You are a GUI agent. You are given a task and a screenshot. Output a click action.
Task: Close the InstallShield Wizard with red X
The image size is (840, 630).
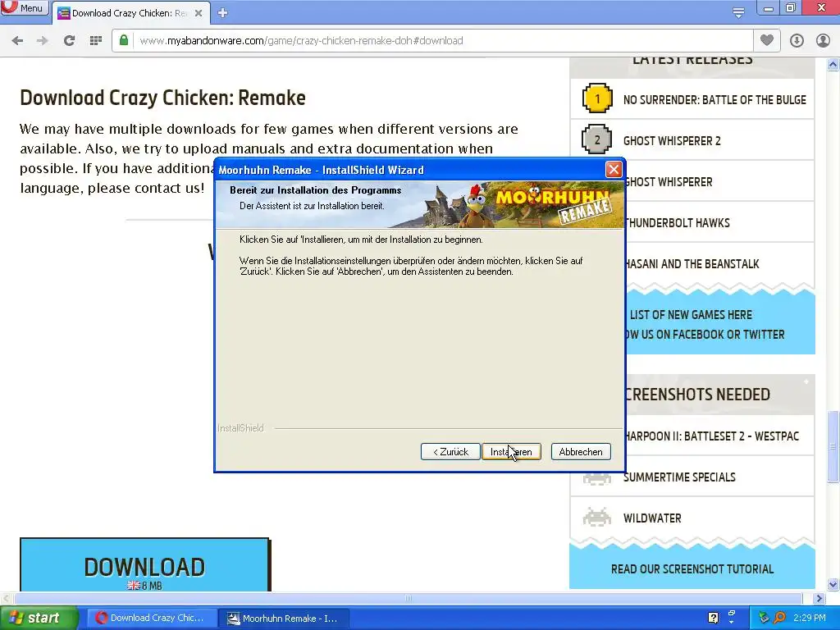tap(614, 170)
